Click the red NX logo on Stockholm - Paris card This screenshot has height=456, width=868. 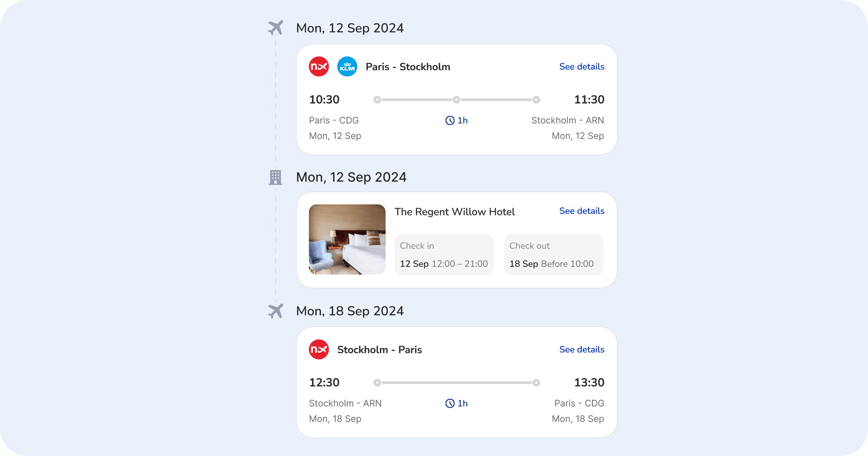click(319, 349)
